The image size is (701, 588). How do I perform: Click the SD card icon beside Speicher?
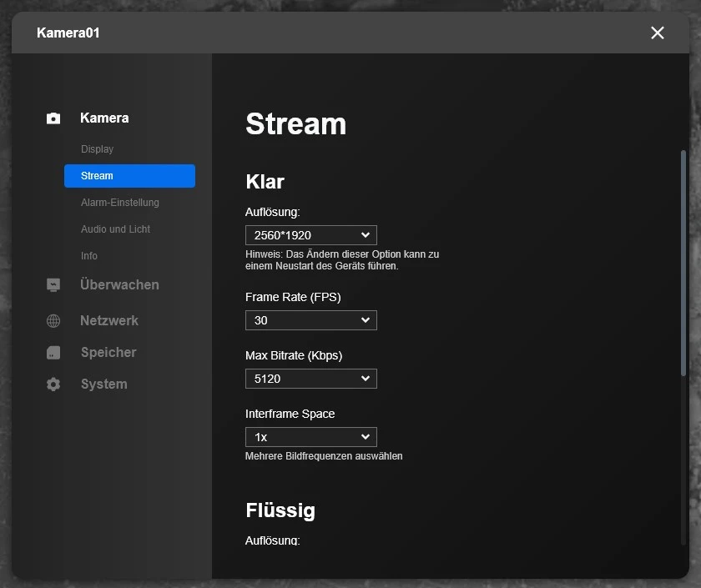[x=53, y=353]
